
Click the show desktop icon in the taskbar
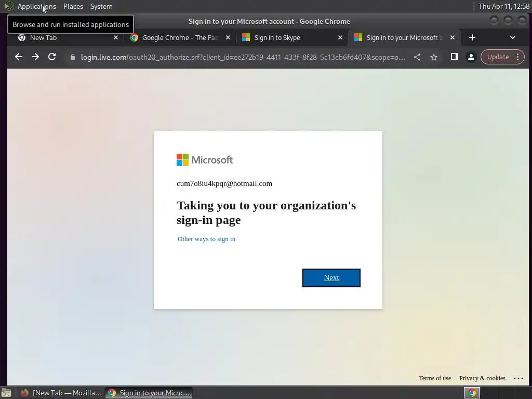(6, 393)
